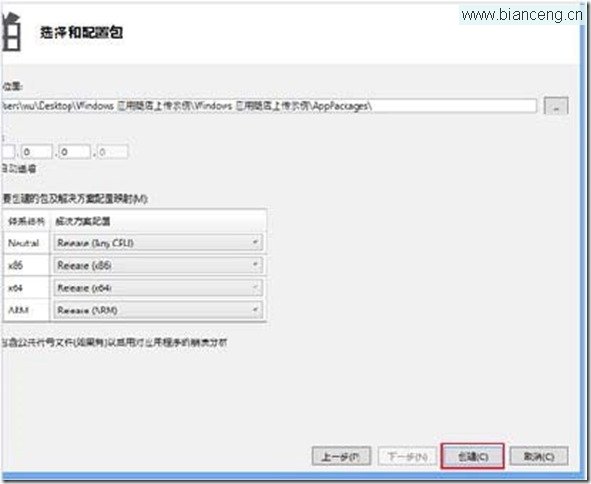Viewport: 591px width, 484px height.
Task: Click the 取消(C) cancel button
Action: tap(539, 456)
